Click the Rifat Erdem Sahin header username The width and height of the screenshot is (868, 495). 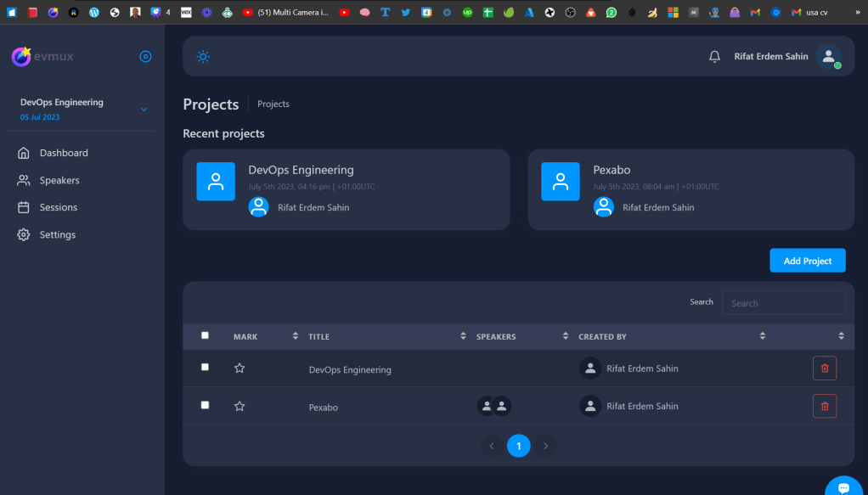[x=771, y=57]
